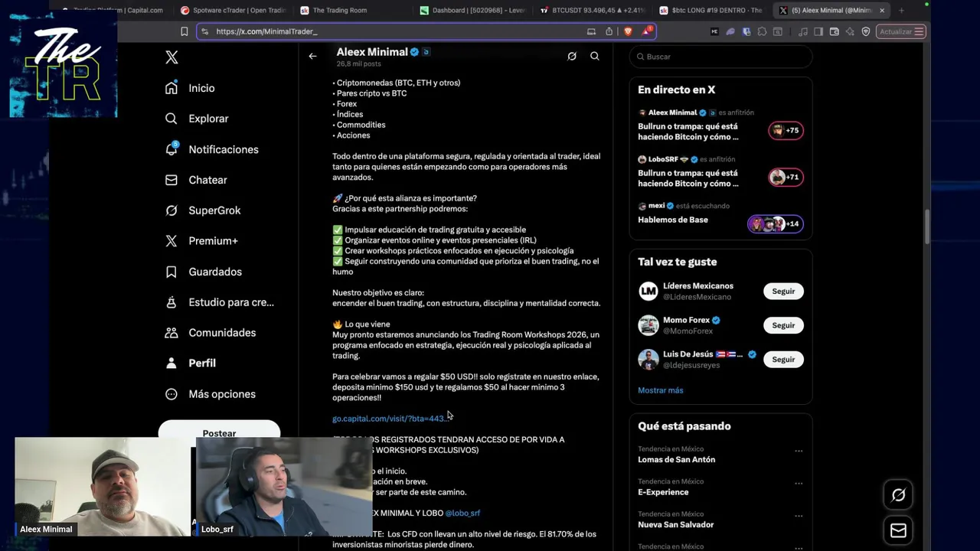Image resolution: width=980 pixels, height=551 pixels.
Task: Open SuperGrok from sidebar
Action: point(203,210)
